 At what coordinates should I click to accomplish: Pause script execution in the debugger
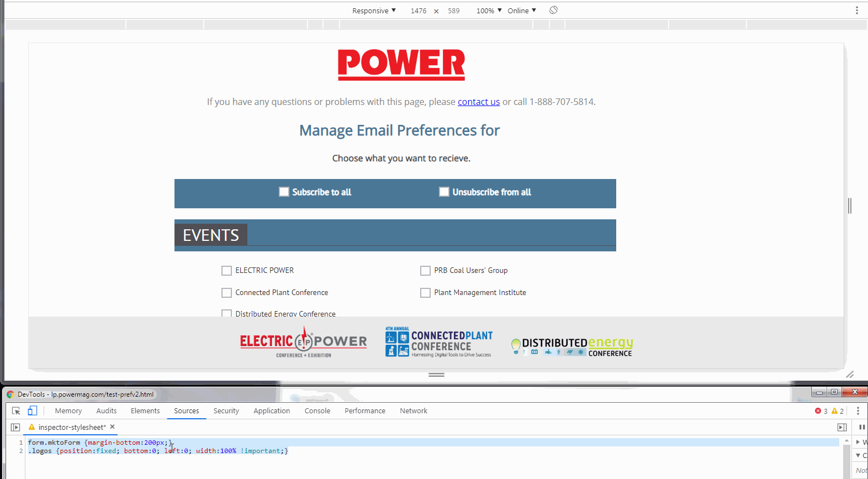tap(862, 427)
